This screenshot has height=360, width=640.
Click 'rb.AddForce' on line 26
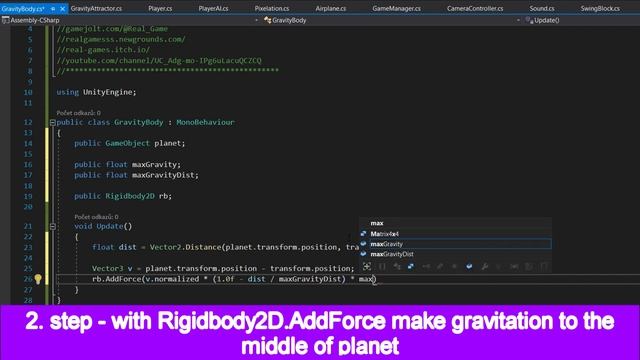click(x=116, y=279)
